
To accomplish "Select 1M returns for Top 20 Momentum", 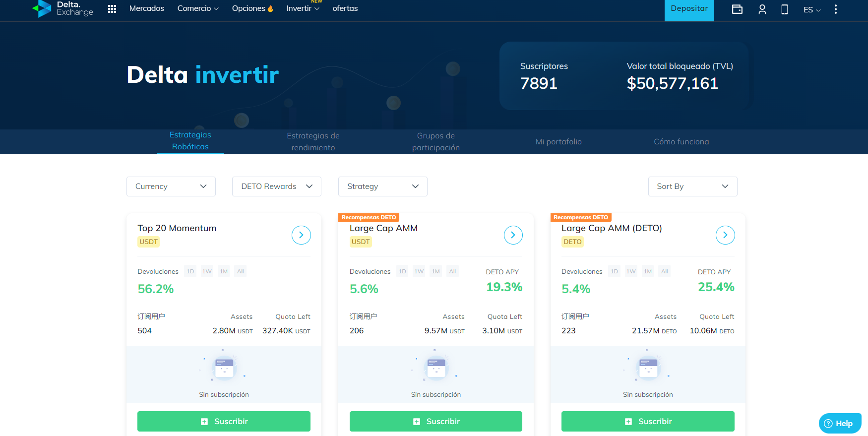I will coord(224,271).
